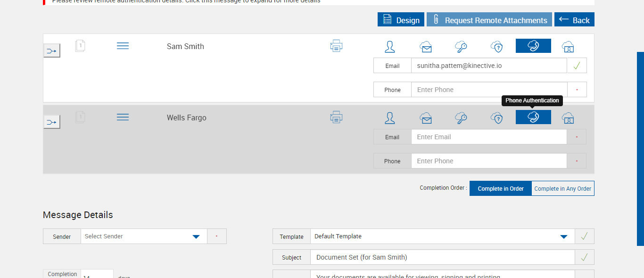Go Back using the Back button
Image resolution: width=644 pixels, height=278 pixels.
(574, 20)
